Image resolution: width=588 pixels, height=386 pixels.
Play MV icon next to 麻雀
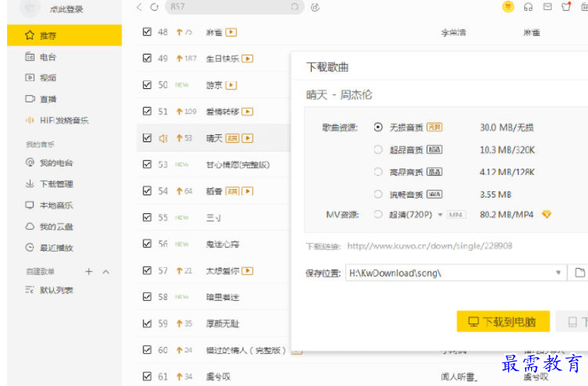[x=231, y=32]
